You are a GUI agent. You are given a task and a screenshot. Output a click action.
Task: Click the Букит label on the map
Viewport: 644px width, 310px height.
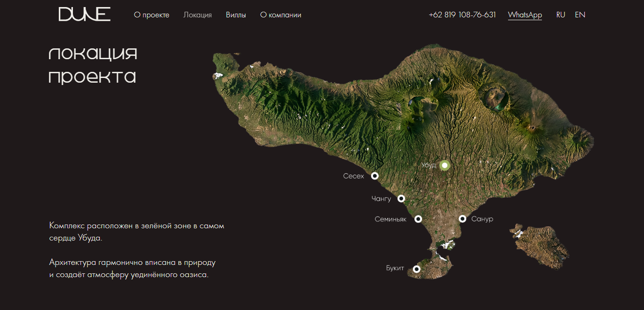click(x=395, y=268)
